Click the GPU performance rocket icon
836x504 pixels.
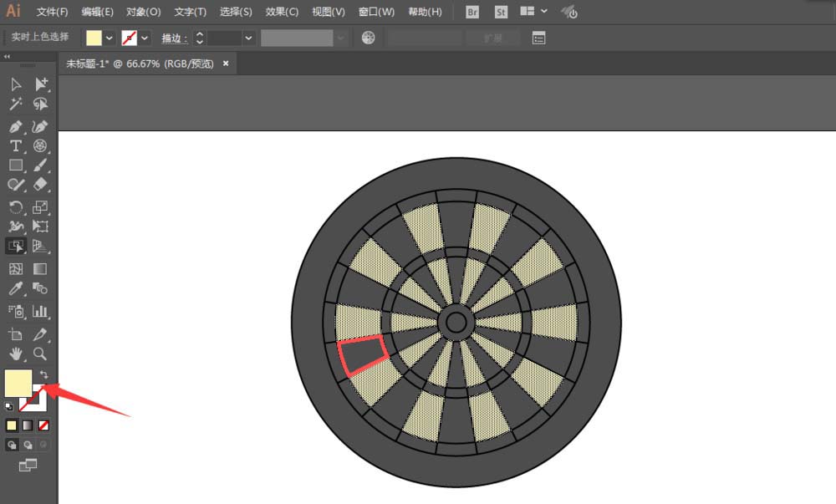tap(569, 12)
